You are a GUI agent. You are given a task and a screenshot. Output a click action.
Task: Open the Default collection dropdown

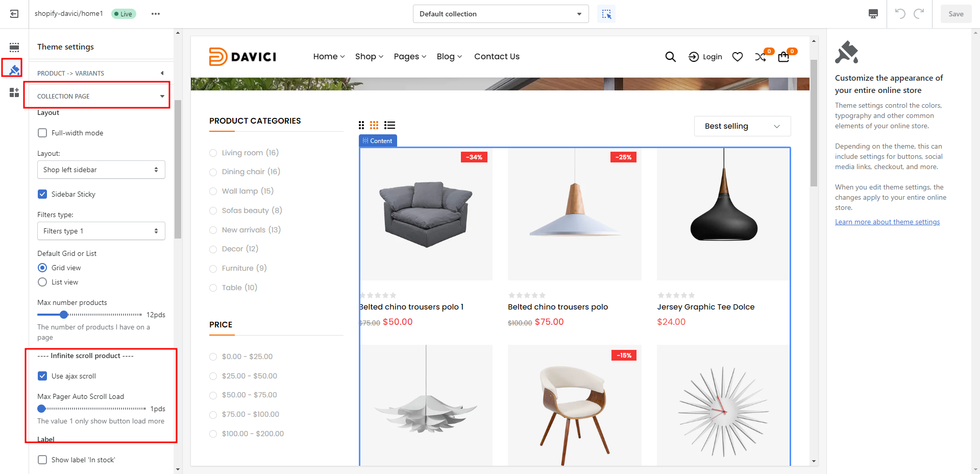500,14
